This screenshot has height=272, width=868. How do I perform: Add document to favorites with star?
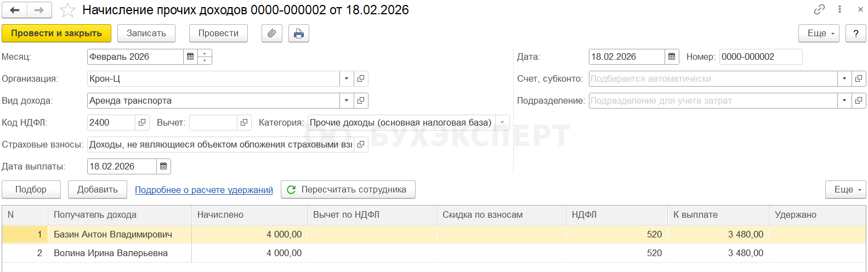point(67,10)
